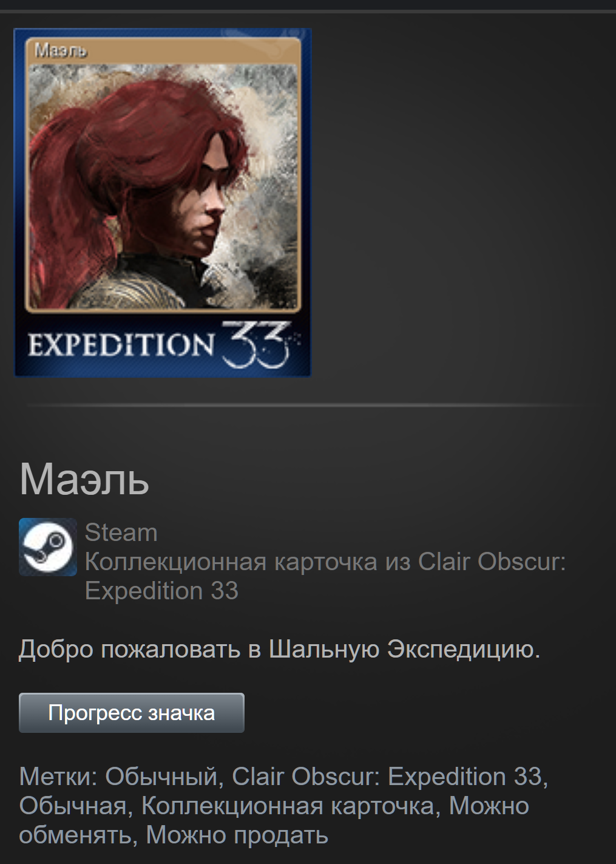This screenshot has width=616, height=864.
Task: Click the Steam label beside the logo
Action: 121,532
